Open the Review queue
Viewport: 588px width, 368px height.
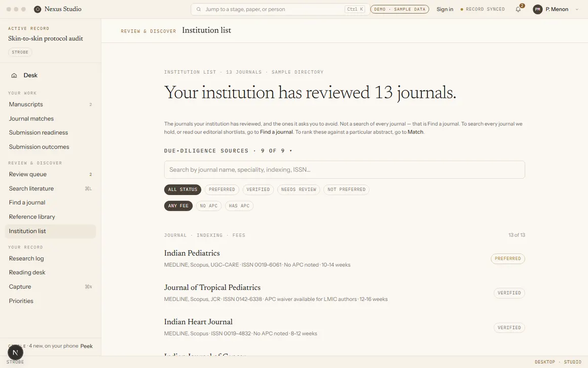50,174
